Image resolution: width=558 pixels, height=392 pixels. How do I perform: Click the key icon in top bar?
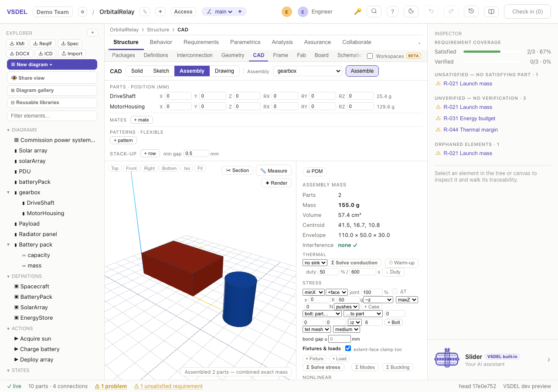click(357, 12)
